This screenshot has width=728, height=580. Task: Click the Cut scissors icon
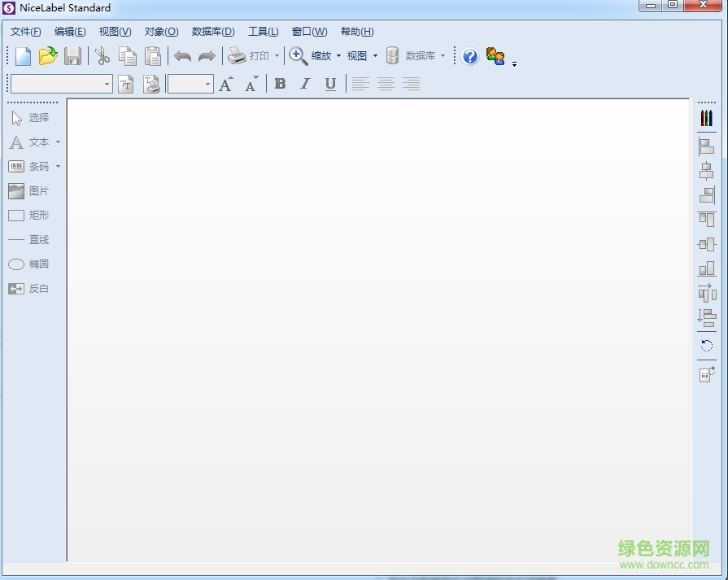tap(102, 56)
